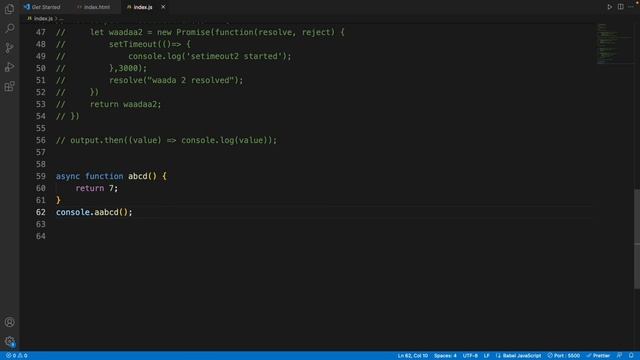Screen dimensions: 640x360
Task: Click line number 56 in gutter
Action: click(40, 140)
